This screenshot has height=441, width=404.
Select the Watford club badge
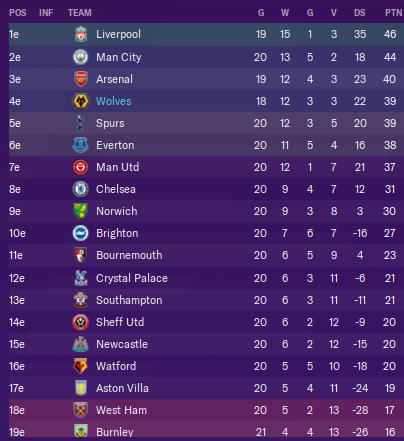(x=80, y=366)
